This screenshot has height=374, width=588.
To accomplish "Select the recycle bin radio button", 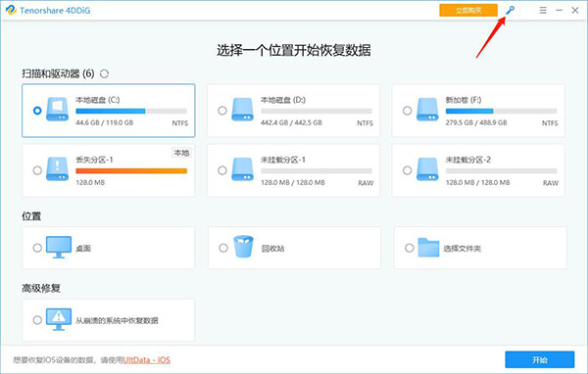I will click(223, 248).
